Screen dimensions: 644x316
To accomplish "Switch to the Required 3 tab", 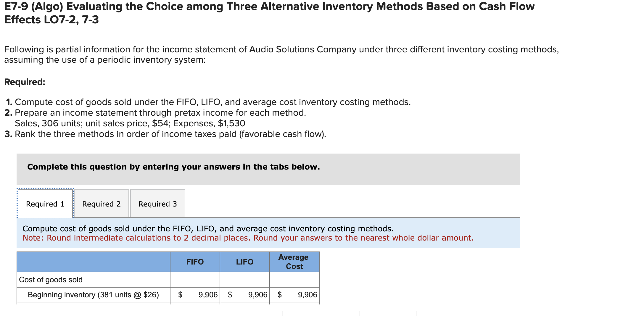I will [x=157, y=204].
